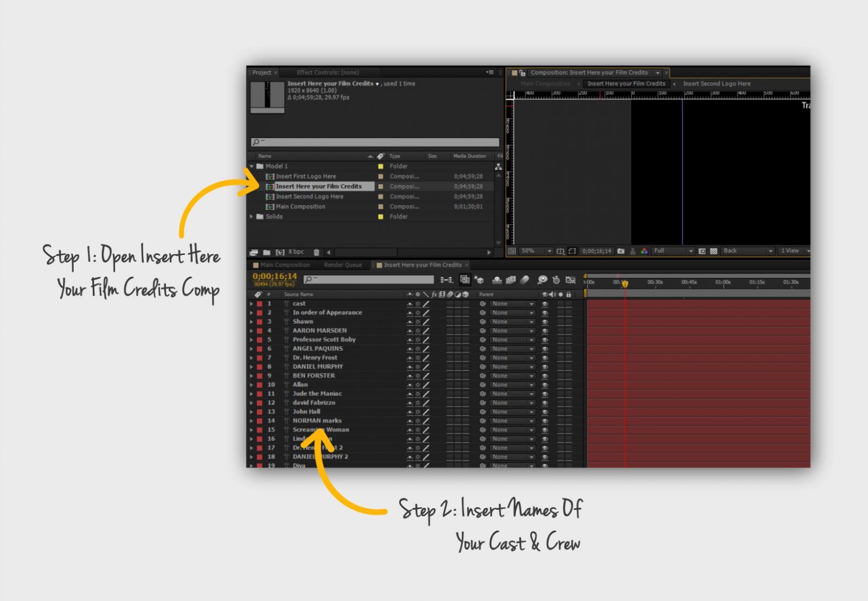Select Insert Here your Film Credits timeline tab
This screenshot has width=868, height=601.
422,265
